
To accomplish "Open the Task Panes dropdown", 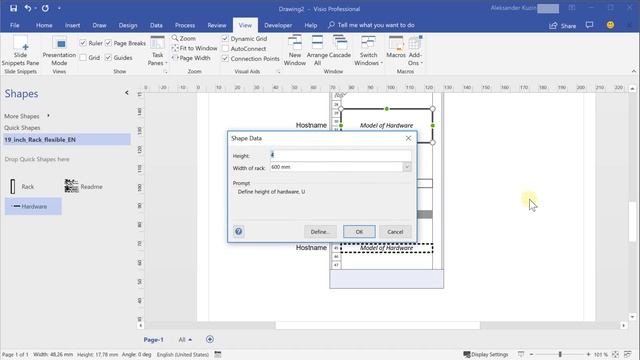I will click(157, 51).
